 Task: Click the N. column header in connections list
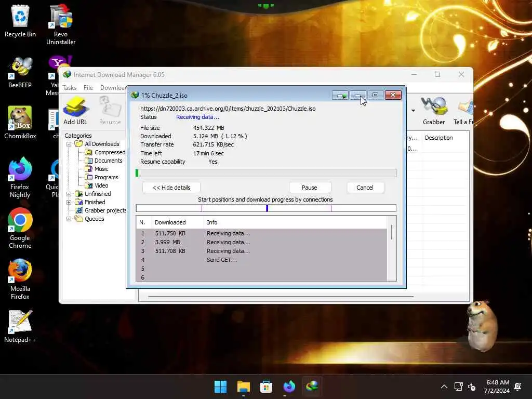pyautogui.click(x=143, y=222)
